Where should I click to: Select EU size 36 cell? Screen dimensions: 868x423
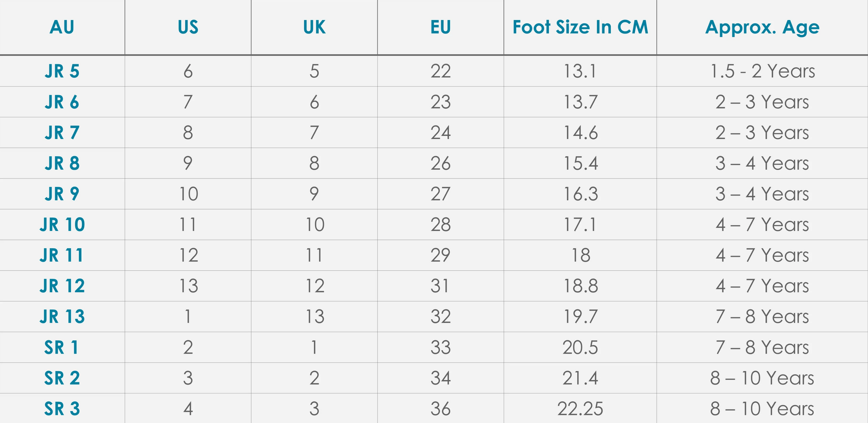tap(440, 409)
